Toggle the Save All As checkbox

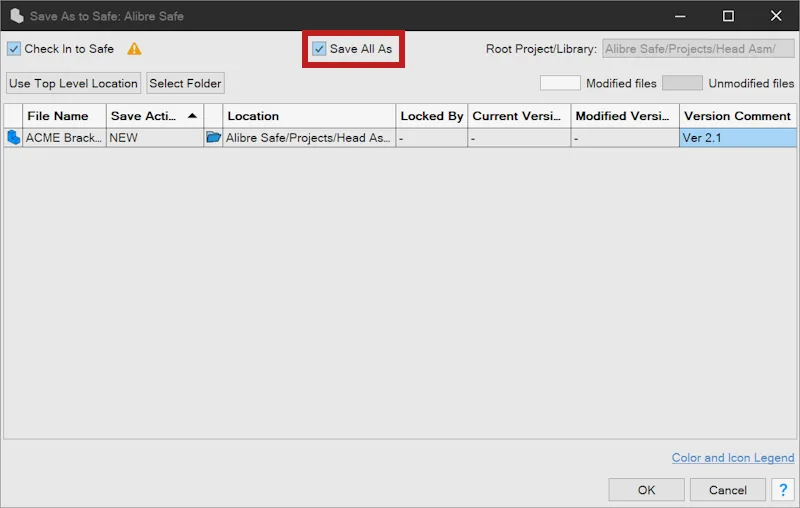tap(319, 49)
